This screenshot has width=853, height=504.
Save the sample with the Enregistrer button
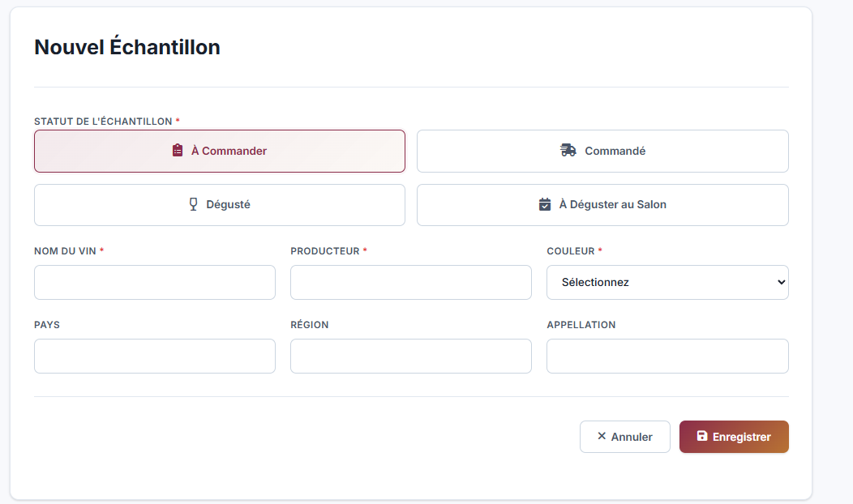click(734, 437)
